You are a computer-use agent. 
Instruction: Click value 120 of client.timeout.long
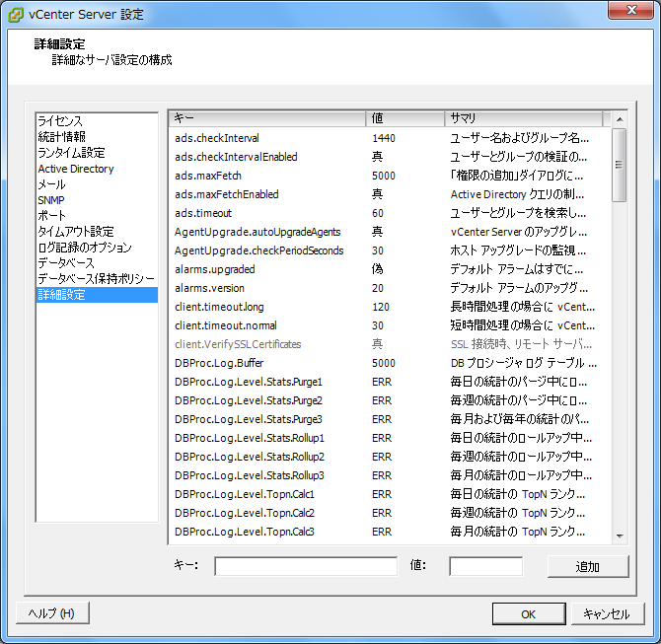coord(381,307)
